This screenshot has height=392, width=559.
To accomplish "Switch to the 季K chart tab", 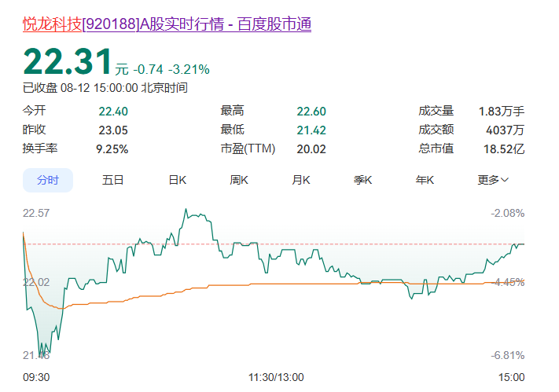I will pyautogui.click(x=362, y=180).
